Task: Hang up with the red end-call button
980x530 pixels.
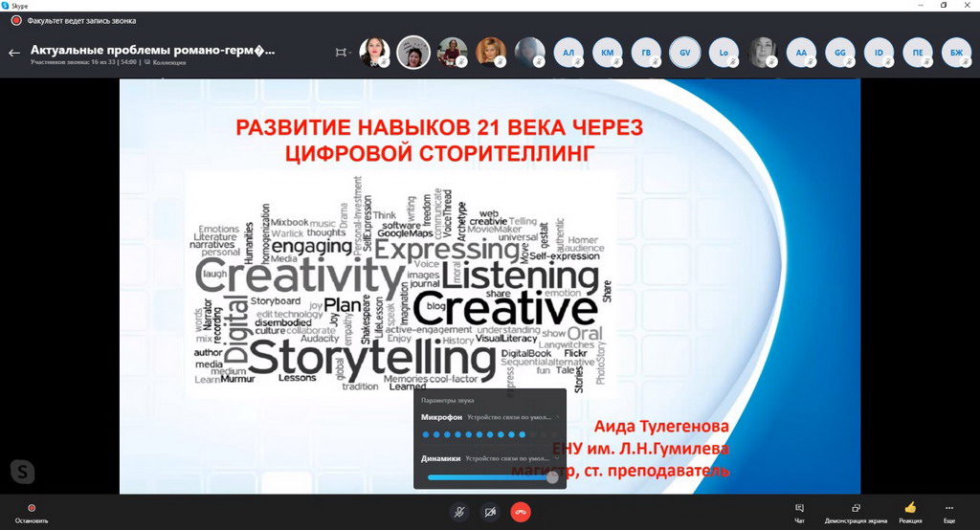Action: [x=521, y=512]
